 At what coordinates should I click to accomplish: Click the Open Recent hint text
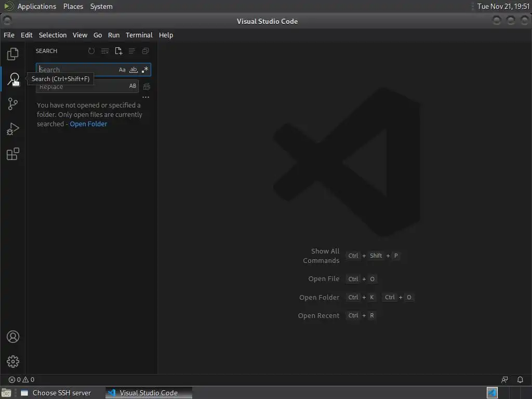[x=318, y=315]
